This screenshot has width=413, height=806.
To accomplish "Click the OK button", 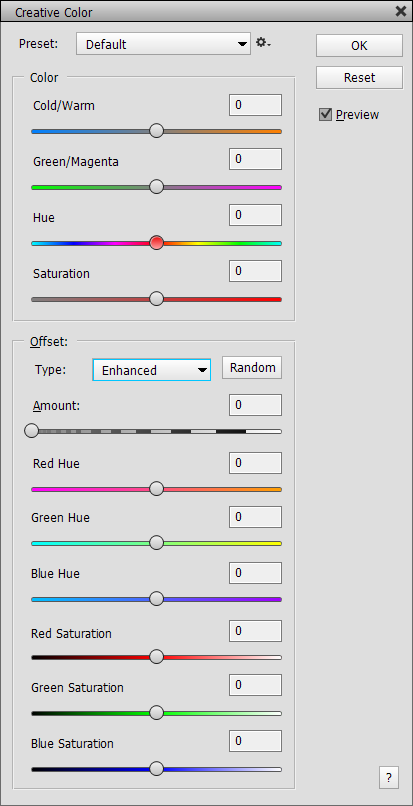I will (360, 46).
